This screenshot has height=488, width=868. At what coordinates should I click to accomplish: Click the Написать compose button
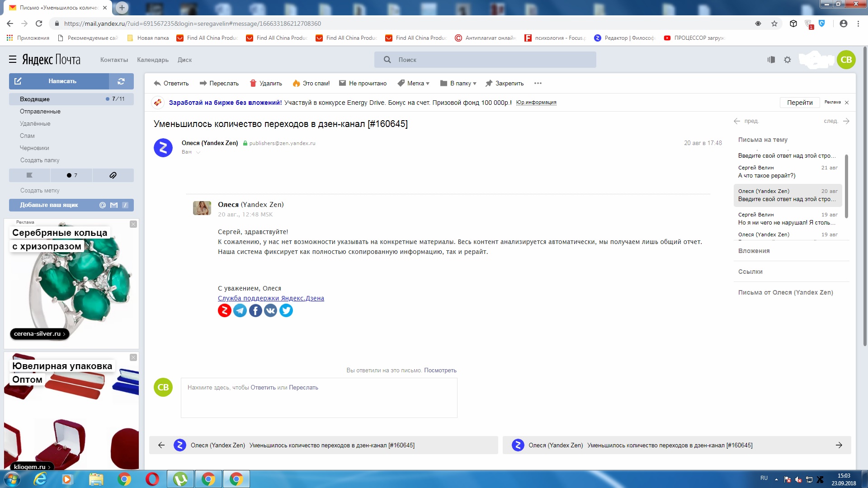click(x=59, y=81)
